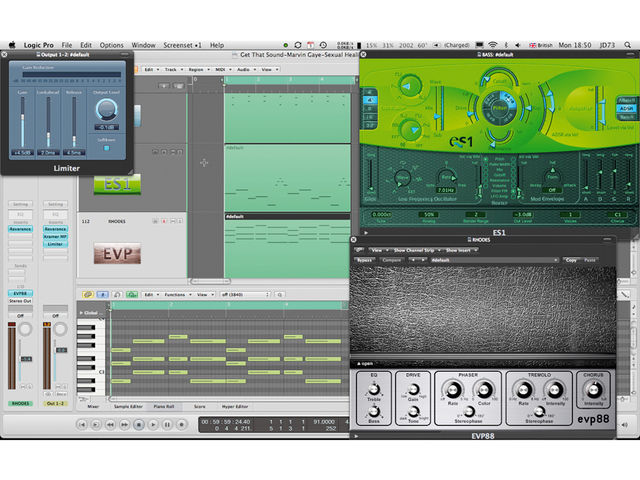Click the Tone knob in EVP88 Drive section

[413, 411]
